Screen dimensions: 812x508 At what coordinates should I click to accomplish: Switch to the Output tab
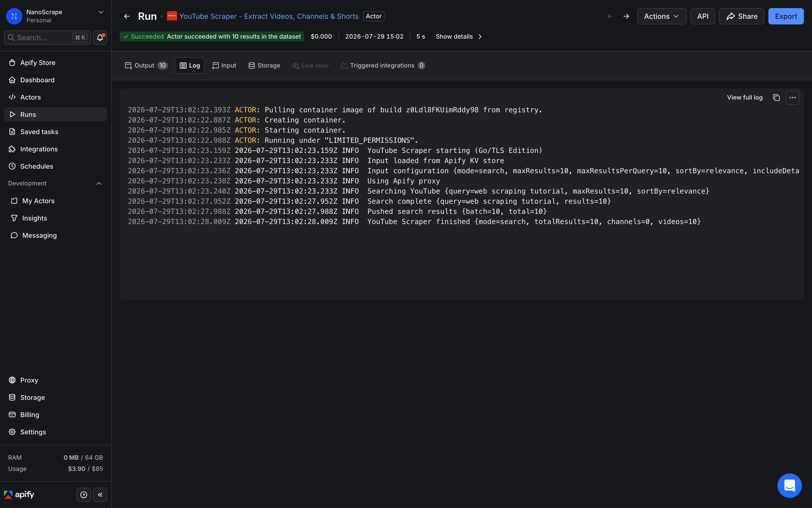pos(146,66)
